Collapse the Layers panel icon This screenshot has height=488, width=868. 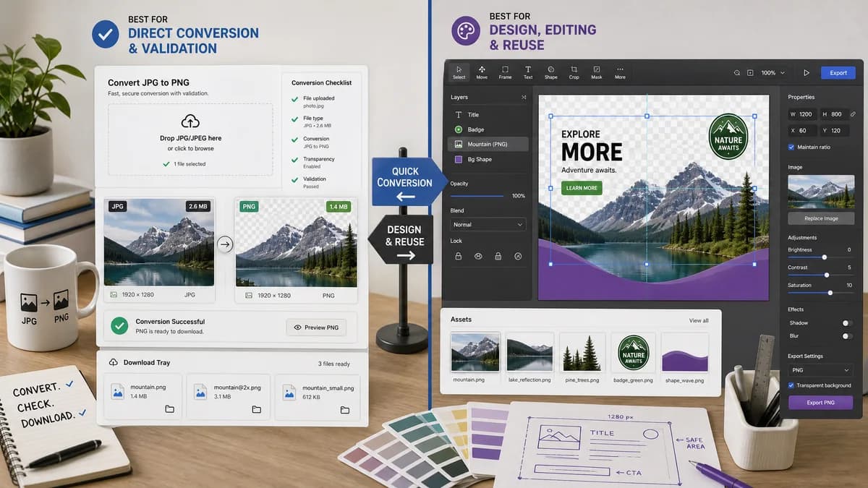click(x=524, y=97)
